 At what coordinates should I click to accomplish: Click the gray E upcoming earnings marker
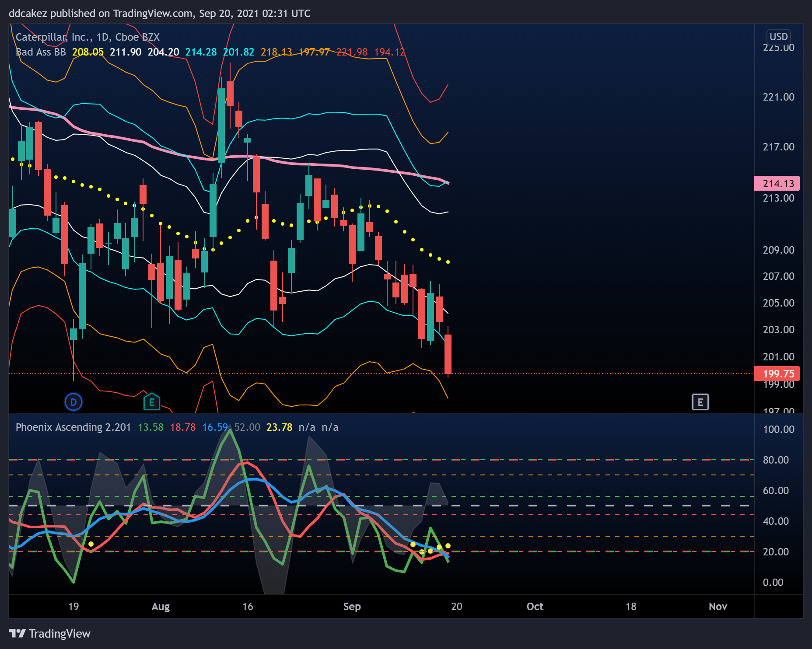[x=700, y=402]
